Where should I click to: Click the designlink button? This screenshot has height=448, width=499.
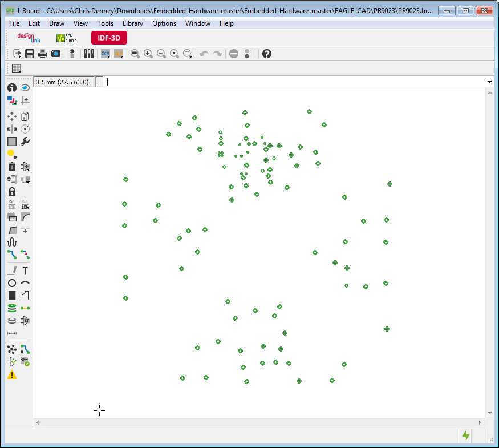(29, 38)
